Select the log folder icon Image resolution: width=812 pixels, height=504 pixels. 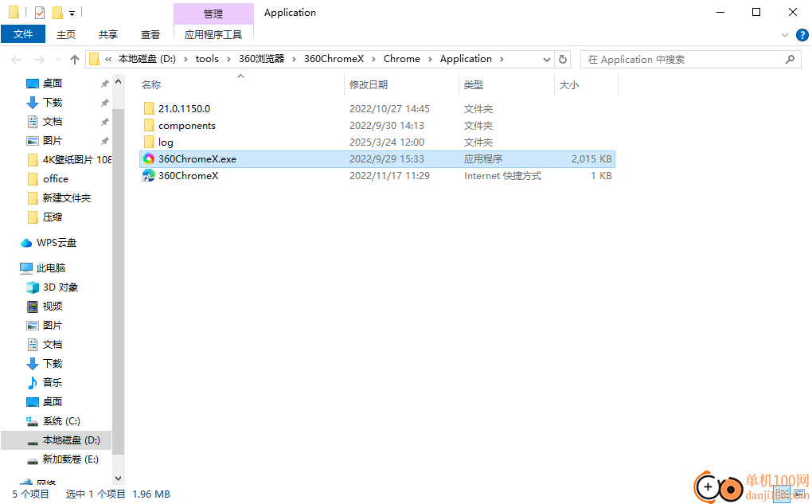(149, 142)
